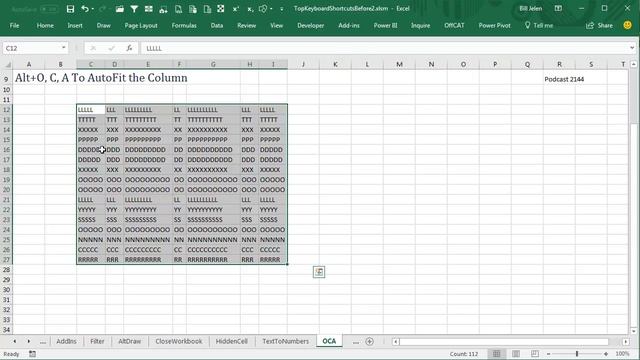Click the next sheet navigation arrow
Viewport: 640px width, 360px height.
pos(29,341)
